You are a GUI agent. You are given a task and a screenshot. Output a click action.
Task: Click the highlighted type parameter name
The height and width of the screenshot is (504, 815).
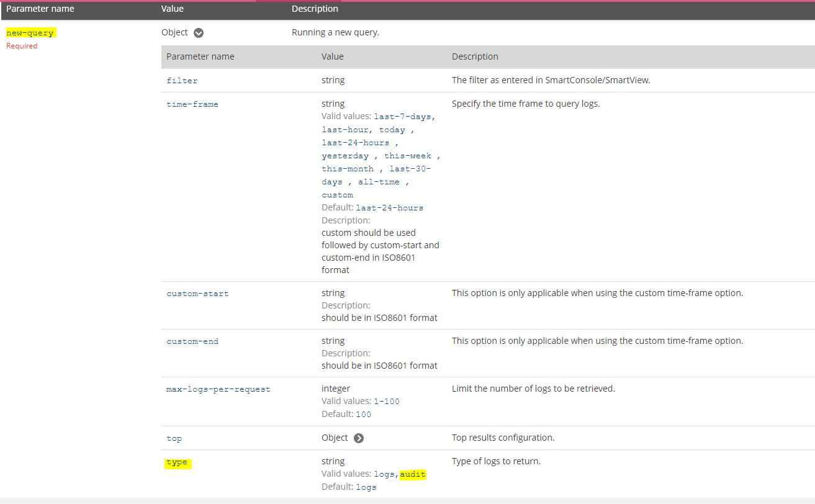(178, 462)
